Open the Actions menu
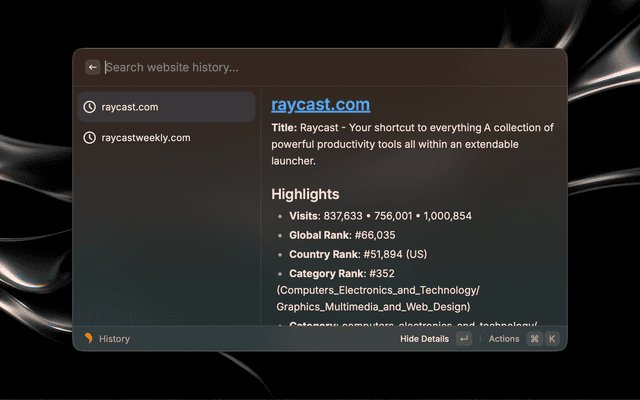 click(504, 339)
